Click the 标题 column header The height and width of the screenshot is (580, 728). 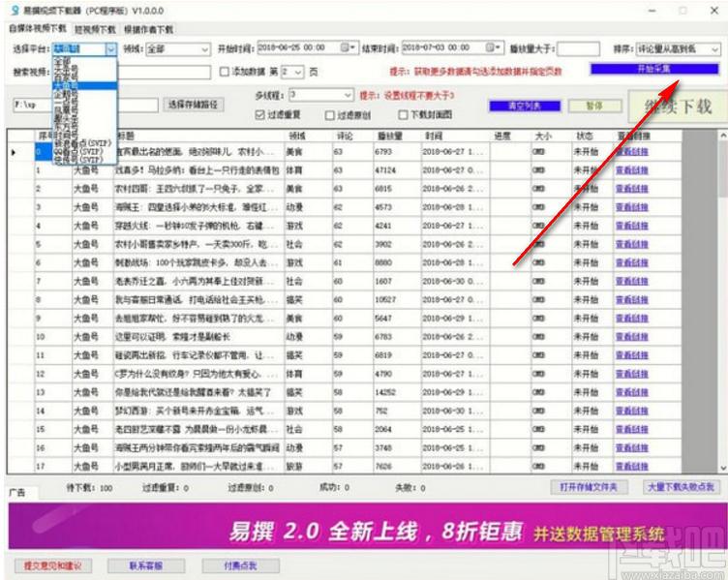pyautogui.click(x=199, y=137)
